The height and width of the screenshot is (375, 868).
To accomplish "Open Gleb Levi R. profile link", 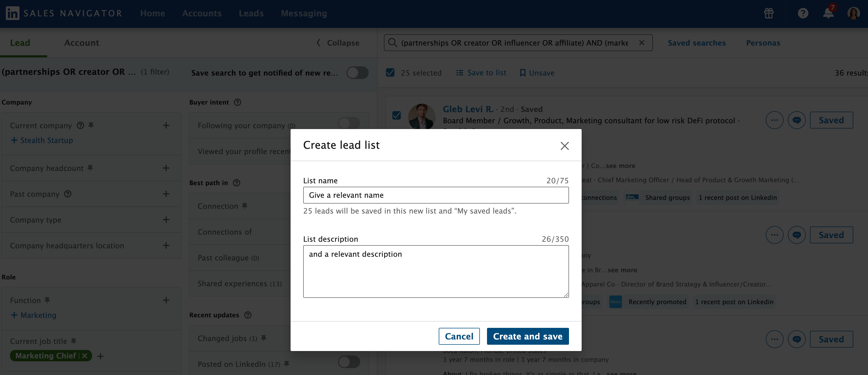I will (x=468, y=109).
